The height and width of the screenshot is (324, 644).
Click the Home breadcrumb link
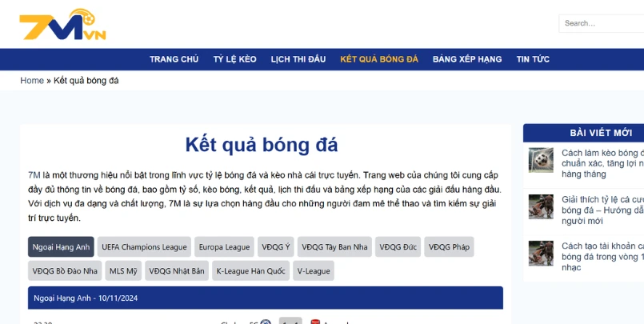[x=32, y=81]
